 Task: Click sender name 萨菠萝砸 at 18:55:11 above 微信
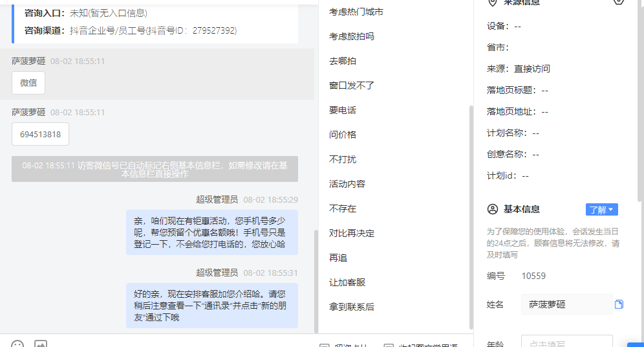tap(28, 62)
